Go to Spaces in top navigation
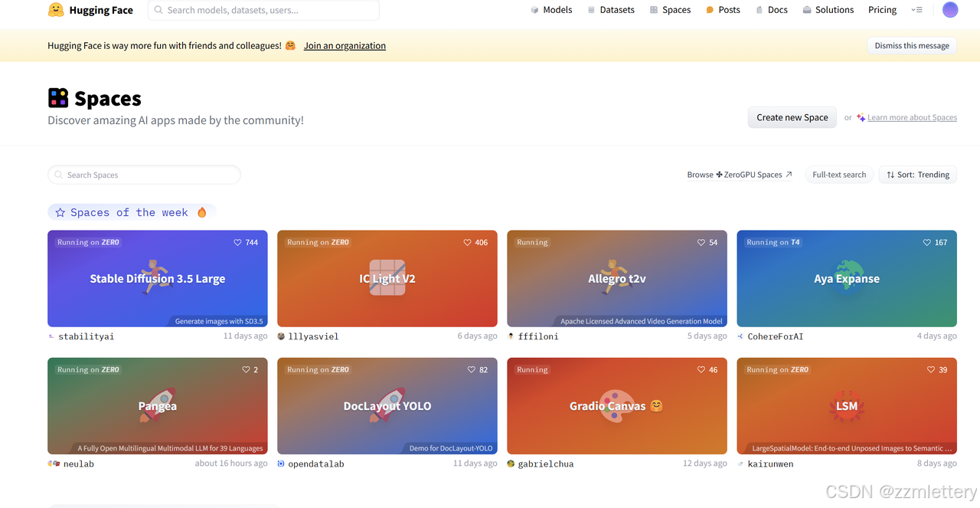Image resolution: width=980 pixels, height=508 pixels. [x=670, y=10]
